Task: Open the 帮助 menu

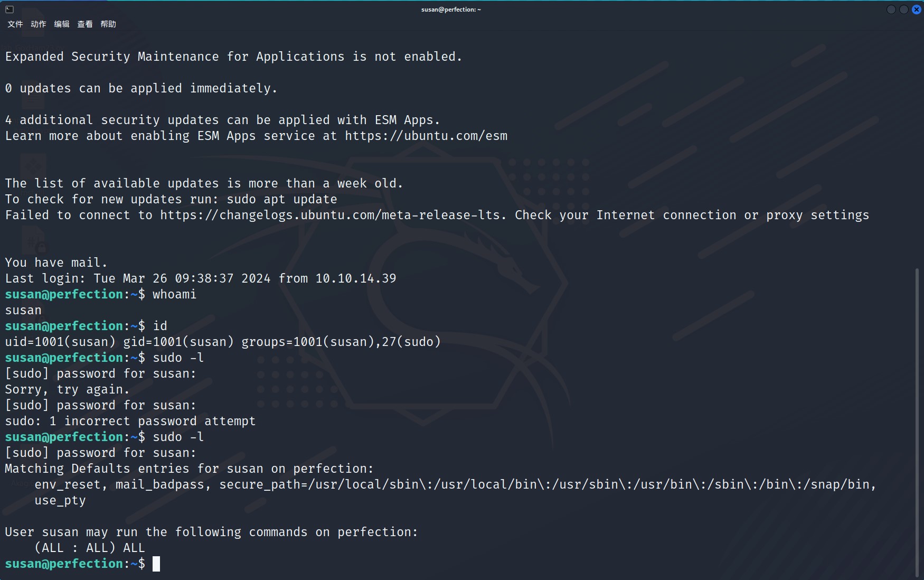Action: pyautogui.click(x=108, y=24)
